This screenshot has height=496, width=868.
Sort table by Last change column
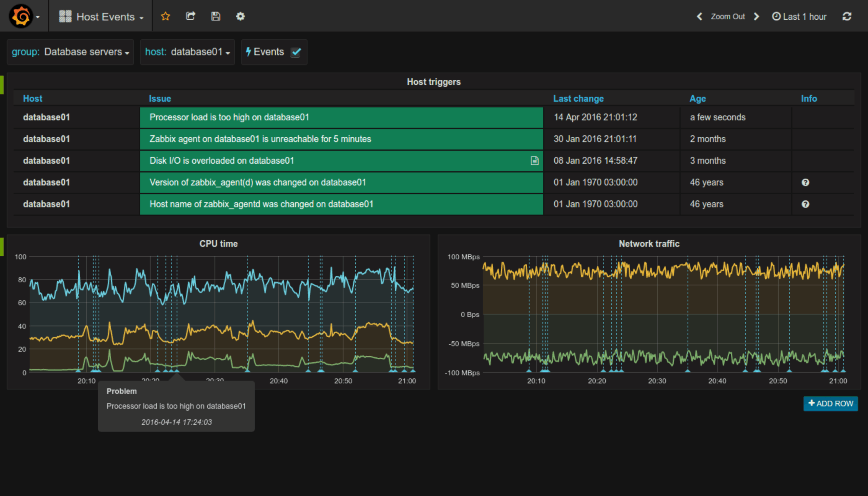(x=578, y=98)
